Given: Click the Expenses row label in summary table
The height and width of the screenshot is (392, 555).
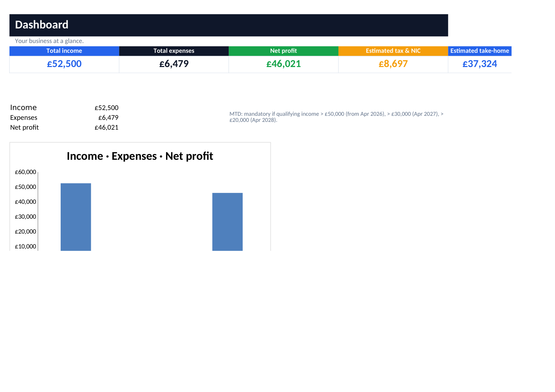Looking at the screenshot, I should pos(24,118).
